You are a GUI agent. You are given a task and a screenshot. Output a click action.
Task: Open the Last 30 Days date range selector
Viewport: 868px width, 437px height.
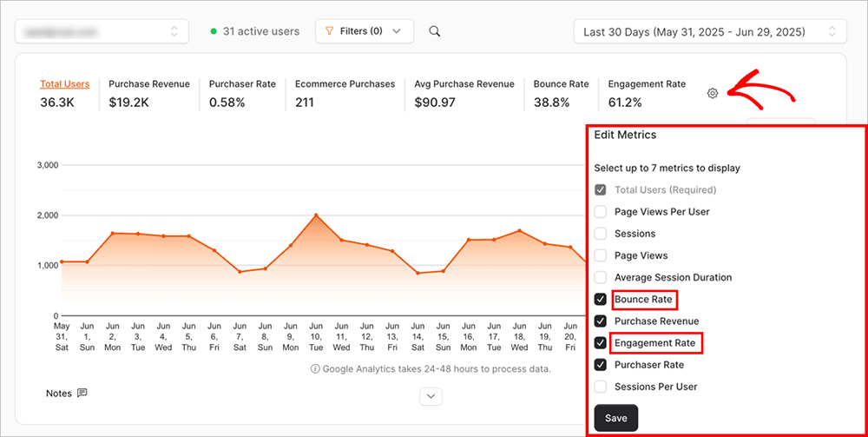pyautogui.click(x=710, y=31)
